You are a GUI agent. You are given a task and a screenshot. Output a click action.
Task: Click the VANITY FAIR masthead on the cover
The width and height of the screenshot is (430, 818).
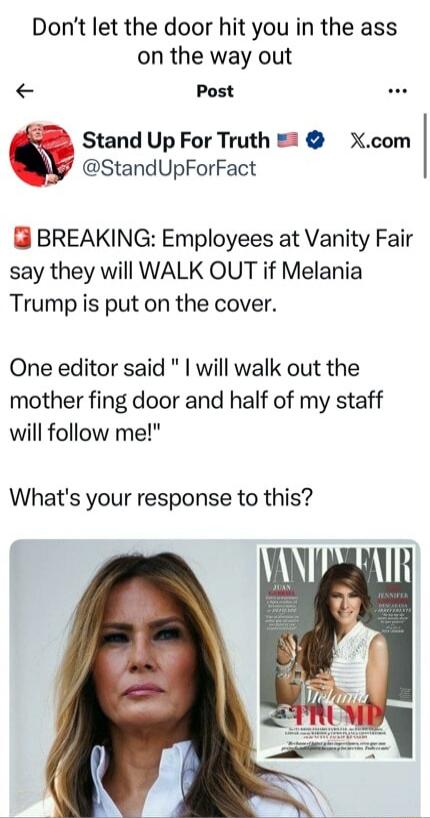337,565
